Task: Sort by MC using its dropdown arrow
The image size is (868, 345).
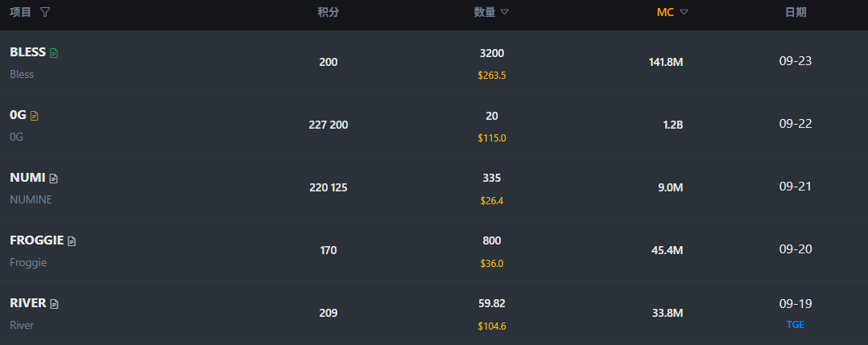Action: point(684,12)
